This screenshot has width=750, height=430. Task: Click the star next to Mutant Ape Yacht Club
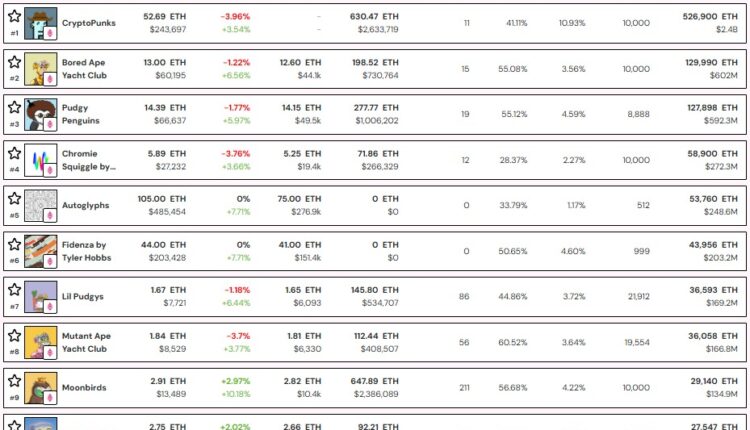coord(14,335)
